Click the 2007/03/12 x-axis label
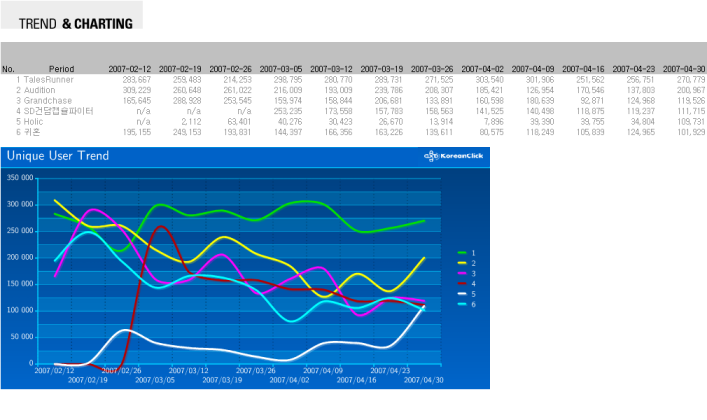The width and height of the screenshot is (707, 420). tap(188, 371)
